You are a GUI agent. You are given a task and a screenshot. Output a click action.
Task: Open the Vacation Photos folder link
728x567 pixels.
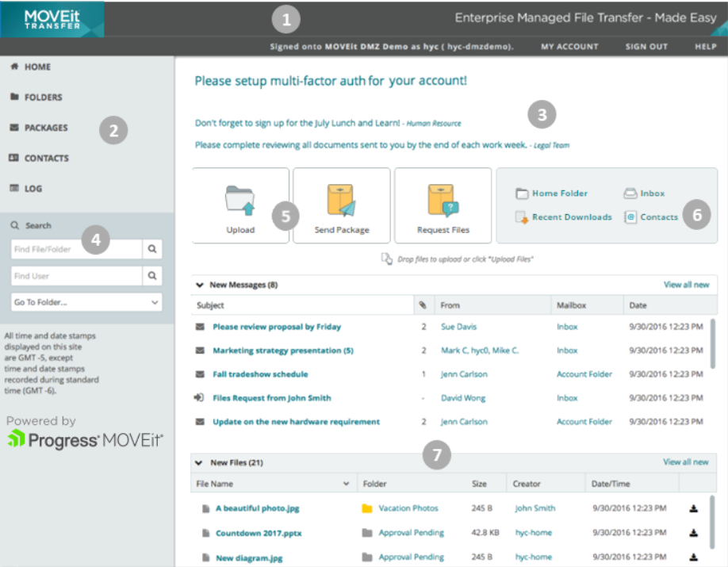(x=408, y=508)
